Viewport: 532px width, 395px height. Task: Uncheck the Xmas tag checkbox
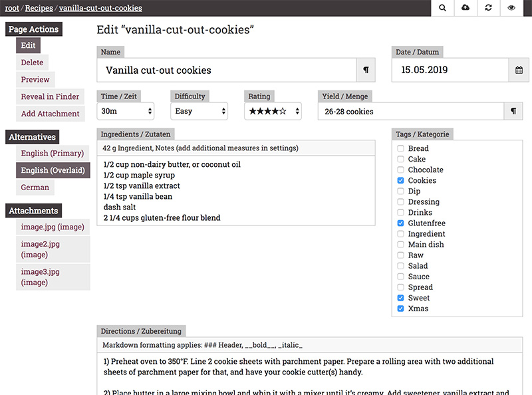click(400, 309)
